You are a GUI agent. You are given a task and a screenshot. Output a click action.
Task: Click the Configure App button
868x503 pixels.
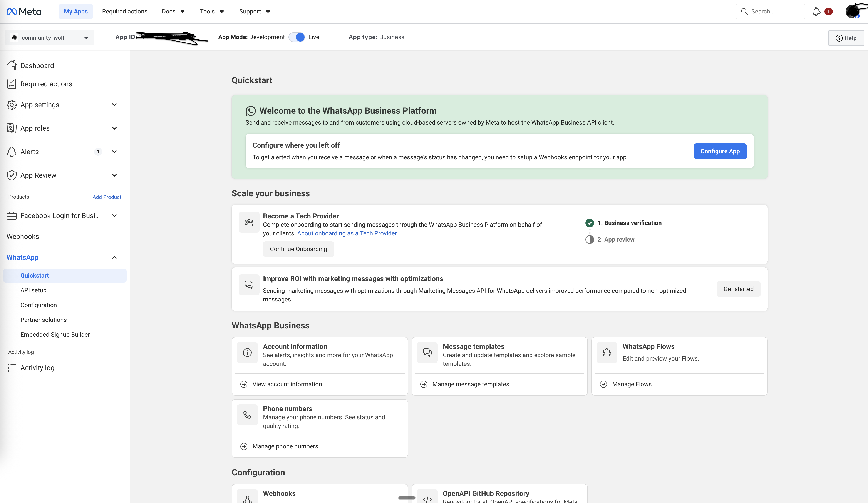[x=720, y=151]
